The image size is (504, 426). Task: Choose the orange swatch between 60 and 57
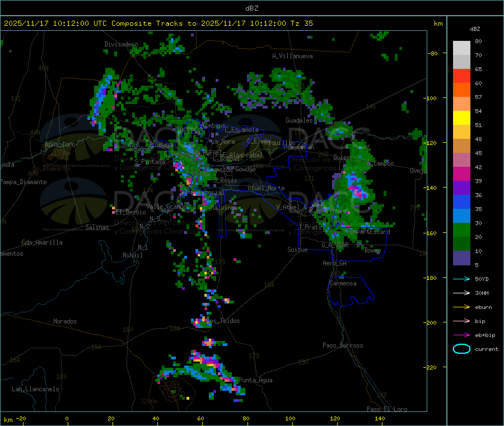[x=461, y=90]
